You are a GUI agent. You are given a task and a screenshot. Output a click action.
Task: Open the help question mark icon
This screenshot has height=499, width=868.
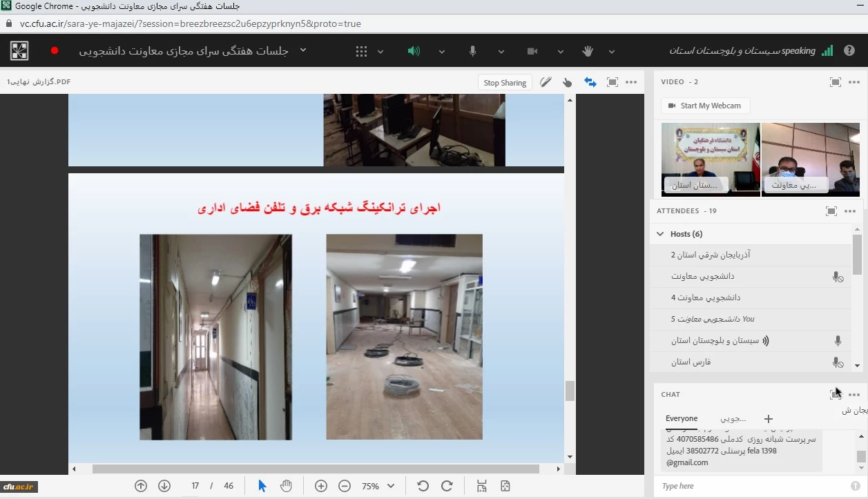[849, 51]
